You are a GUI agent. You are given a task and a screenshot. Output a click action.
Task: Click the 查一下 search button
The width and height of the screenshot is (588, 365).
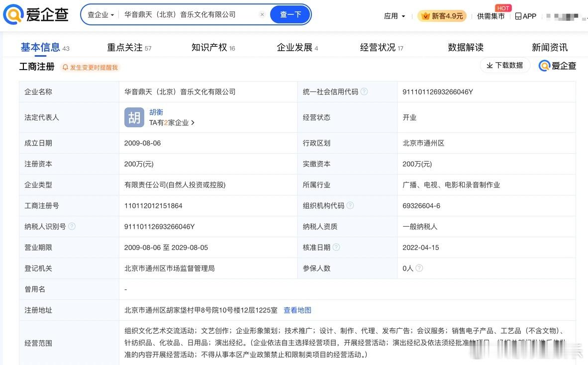pyautogui.click(x=291, y=14)
